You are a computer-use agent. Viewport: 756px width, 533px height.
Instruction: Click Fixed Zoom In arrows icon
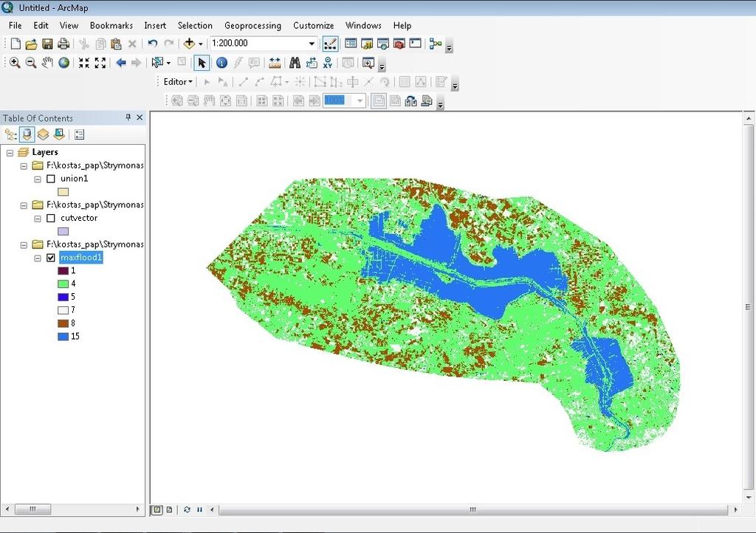[x=84, y=63]
